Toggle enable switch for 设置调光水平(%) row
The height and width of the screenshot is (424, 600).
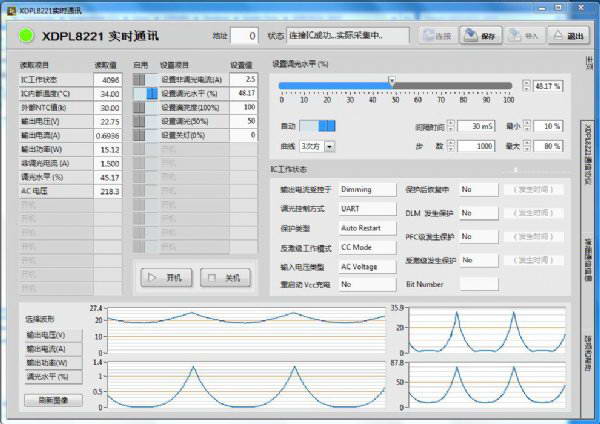point(145,93)
